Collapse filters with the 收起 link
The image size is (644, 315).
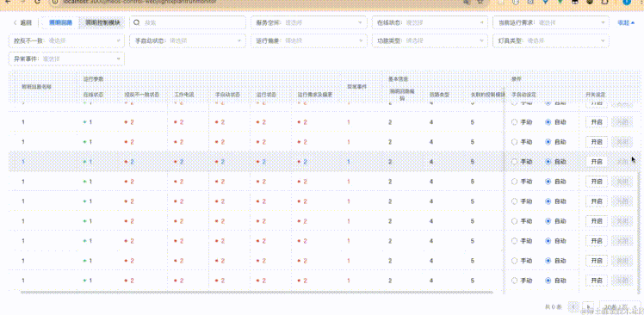pos(626,22)
